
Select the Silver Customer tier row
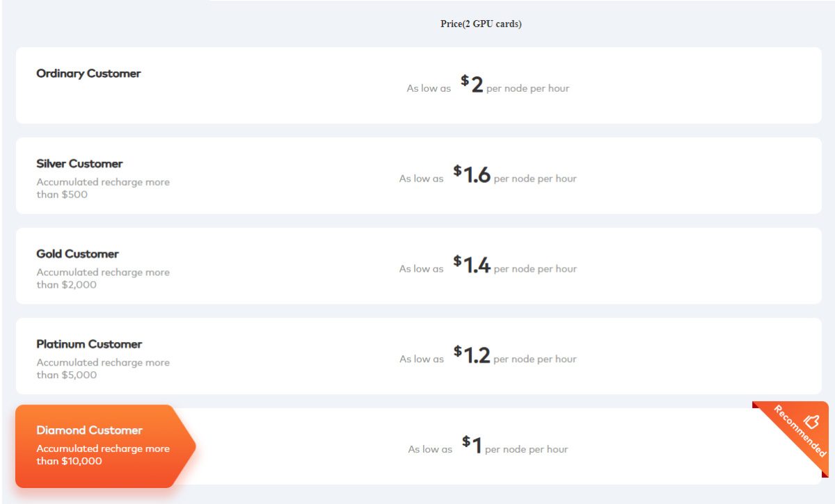[417, 175]
